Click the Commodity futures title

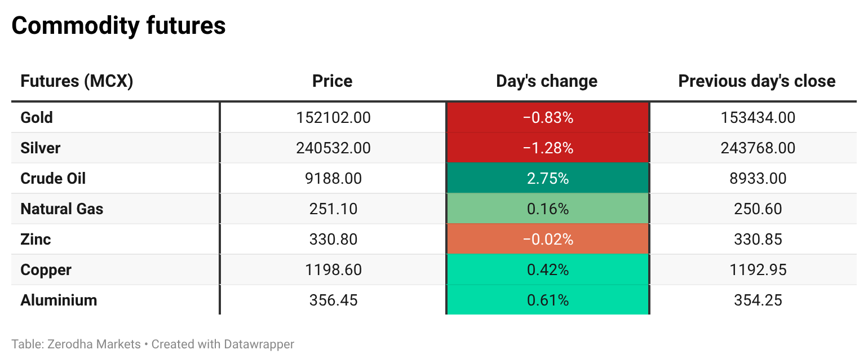click(x=118, y=26)
